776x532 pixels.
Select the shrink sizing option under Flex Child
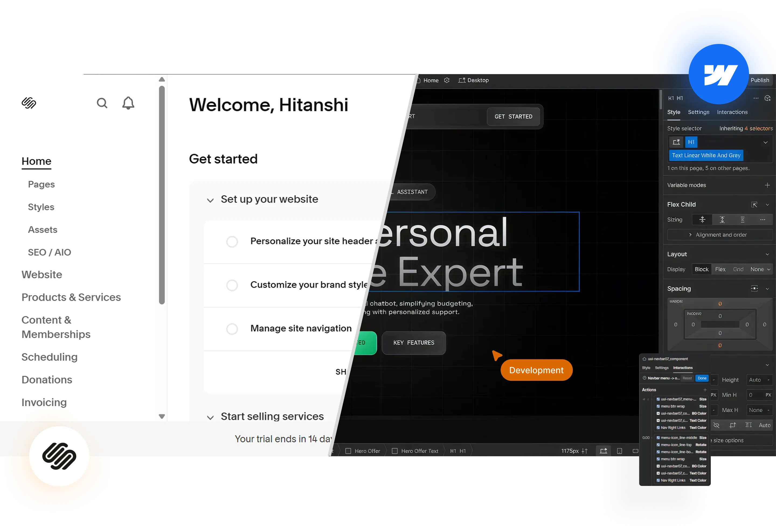(x=702, y=219)
